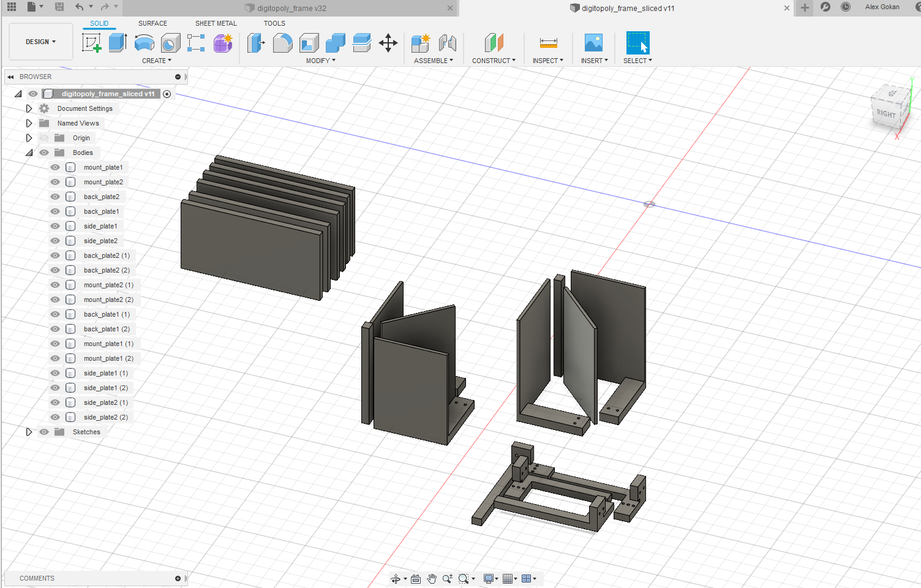Open the INSERT dropdown menu
Viewport: 921px width, 588px height.
pos(595,61)
